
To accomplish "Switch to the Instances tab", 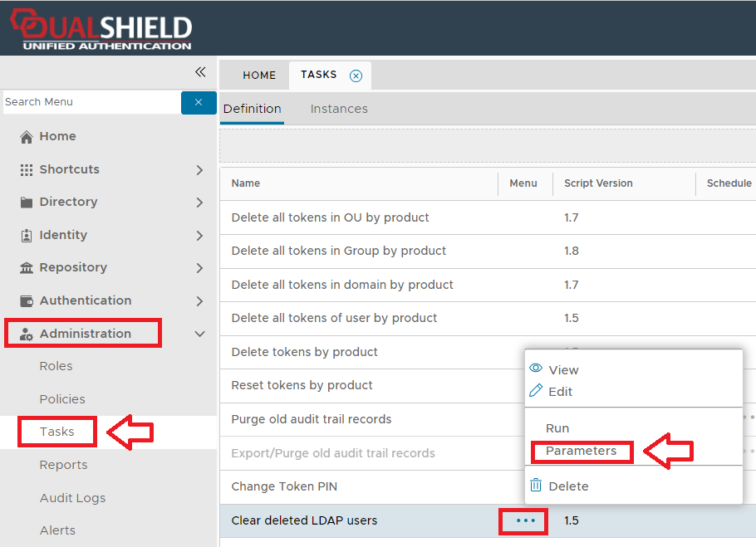I will (339, 109).
